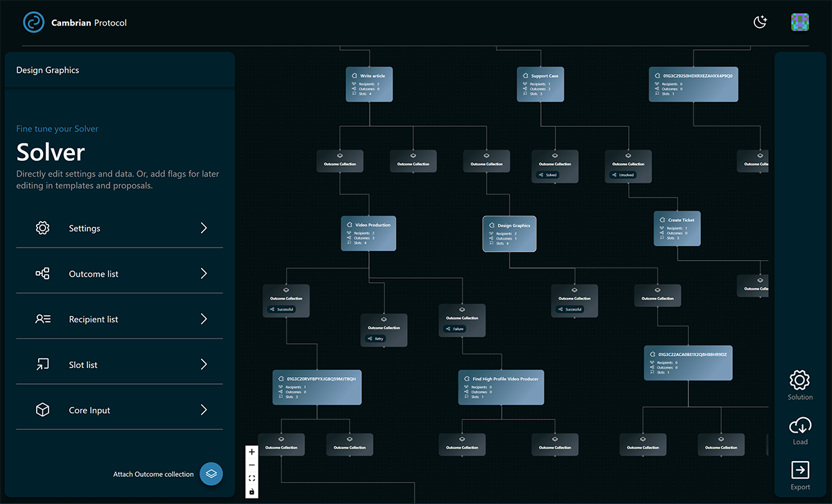The height and width of the screenshot is (504, 832).
Task: Toggle canvas interactivity lock icon
Action: (252, 492)
